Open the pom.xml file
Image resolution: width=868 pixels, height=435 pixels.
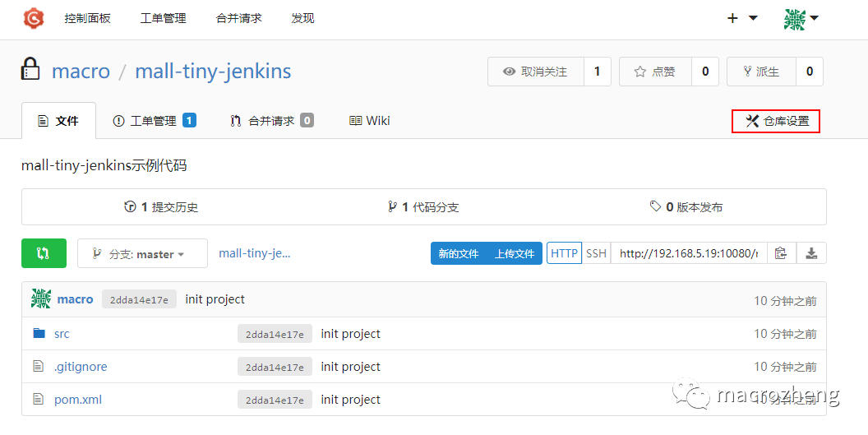pyautogui.click(x=78, y=400)
